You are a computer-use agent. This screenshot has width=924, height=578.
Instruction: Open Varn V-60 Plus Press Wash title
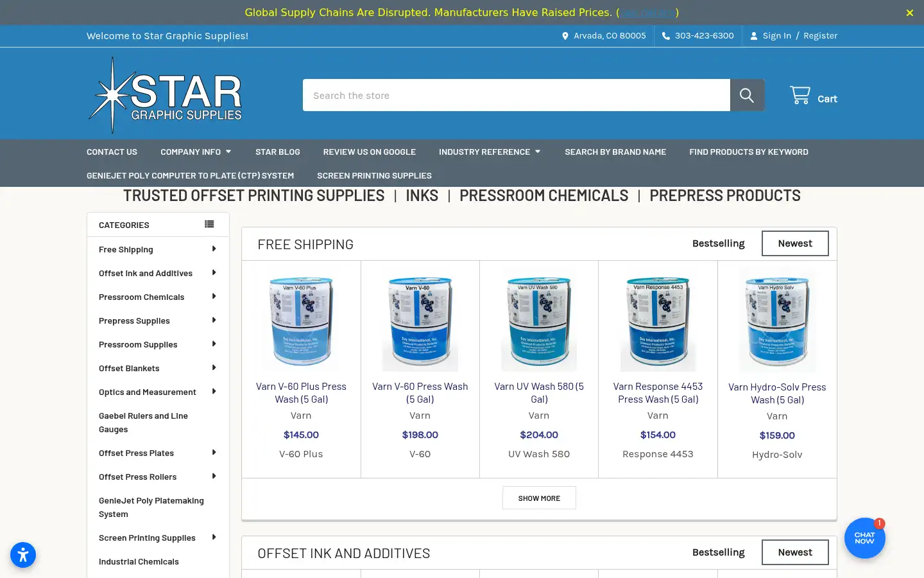tap(301, 392)
